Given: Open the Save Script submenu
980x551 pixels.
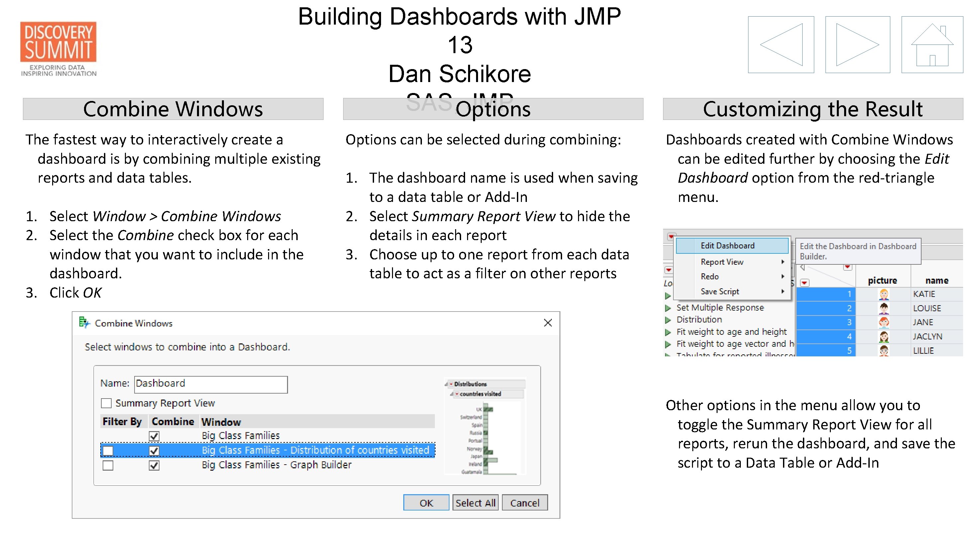Looking at the screenshot, I should (720, 291).
